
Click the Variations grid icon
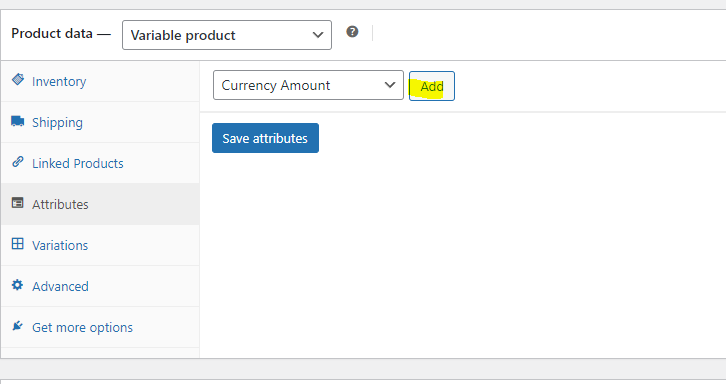(x=18, y=244)
